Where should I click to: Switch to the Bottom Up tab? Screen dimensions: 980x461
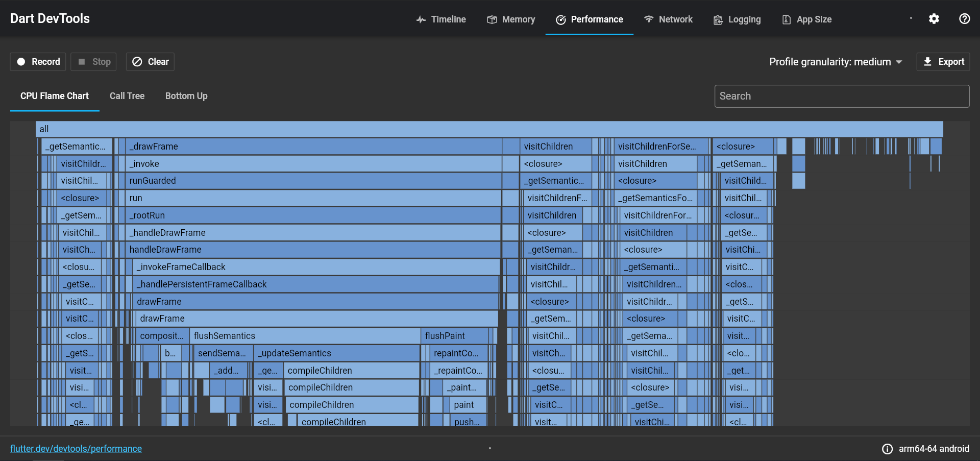click(186, 96)
